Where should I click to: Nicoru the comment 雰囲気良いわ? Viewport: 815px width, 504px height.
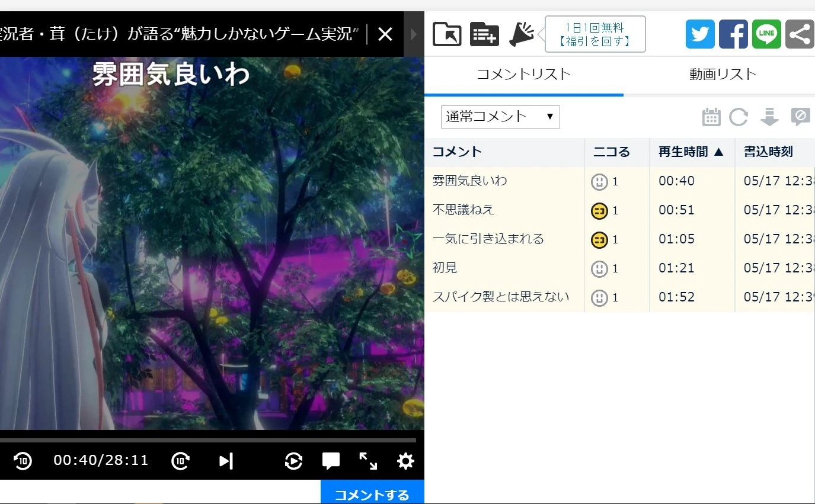(x=599, y=182)
